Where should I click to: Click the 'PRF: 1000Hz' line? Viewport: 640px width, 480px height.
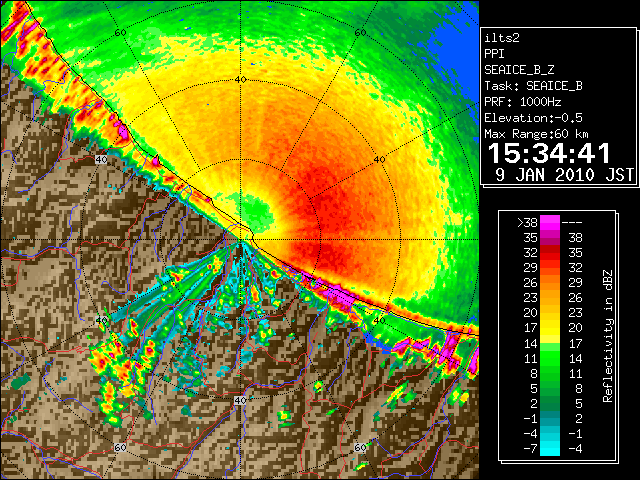pyautogui.click(x=523, y=102)
